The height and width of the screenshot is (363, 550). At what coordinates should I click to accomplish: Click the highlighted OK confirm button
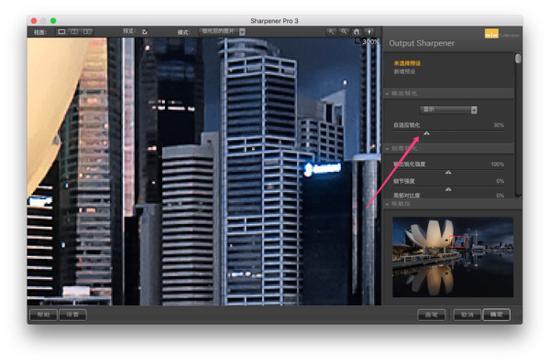point(496,315)
